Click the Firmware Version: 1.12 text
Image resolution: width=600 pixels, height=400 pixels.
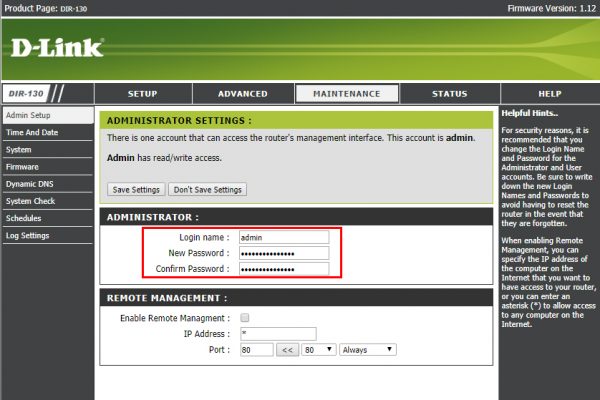[x=551, y=8]
